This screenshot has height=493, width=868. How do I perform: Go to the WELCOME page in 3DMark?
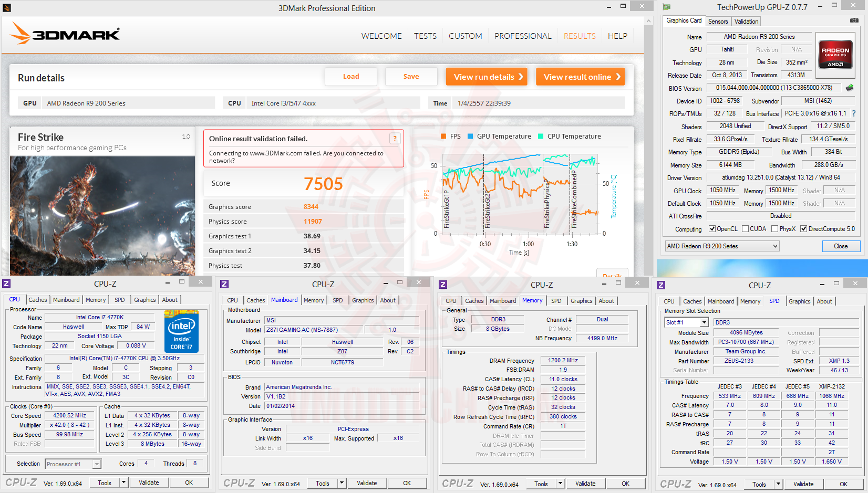(381, 36)
